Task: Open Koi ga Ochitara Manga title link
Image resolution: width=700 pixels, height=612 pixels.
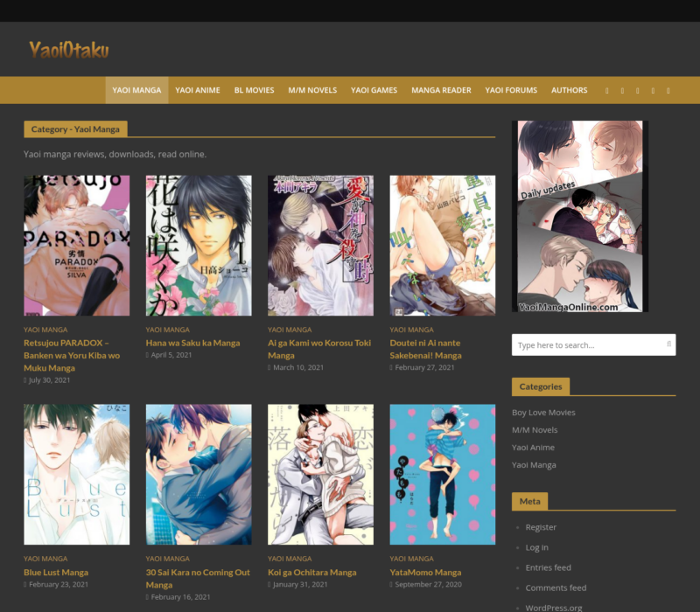Action: pyautogui.click(x=311, y=572)
